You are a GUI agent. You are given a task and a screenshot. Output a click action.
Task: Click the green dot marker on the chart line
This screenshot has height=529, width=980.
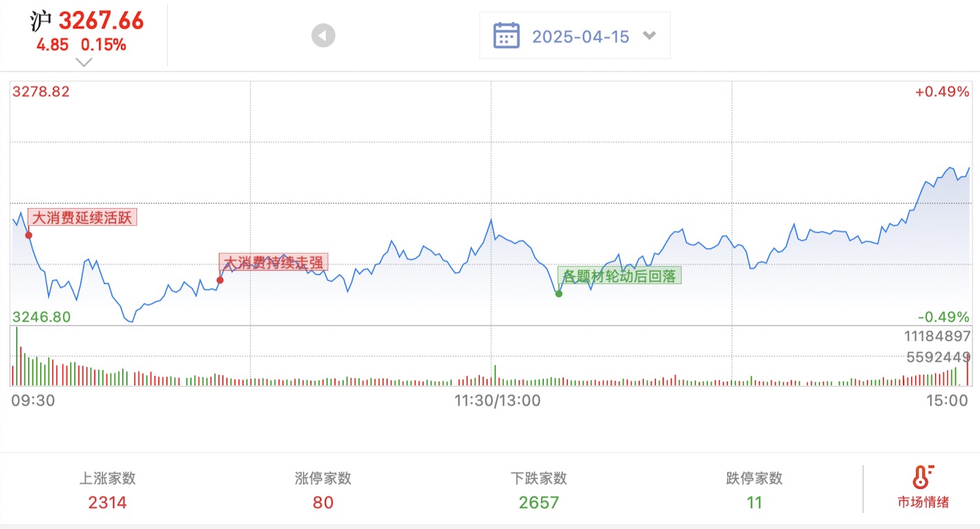pos(559,294)
